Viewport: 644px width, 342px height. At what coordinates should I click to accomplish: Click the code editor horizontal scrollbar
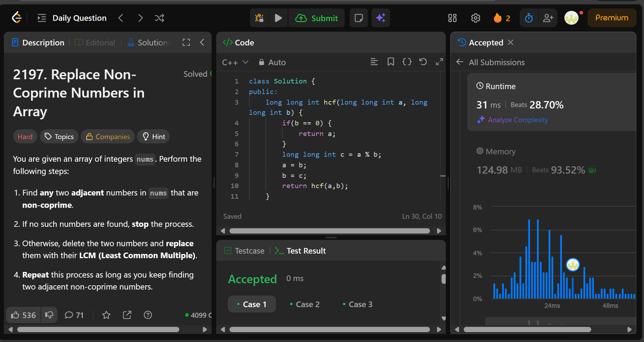329,231
